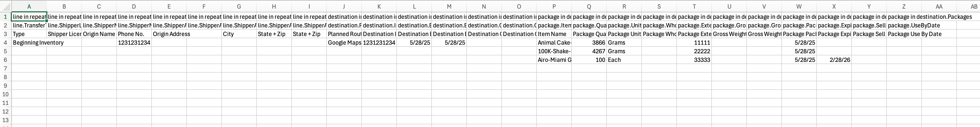The height and width of the screenshot is (127, 980).
Task: Select column P header
Action: tap(554, 6)
